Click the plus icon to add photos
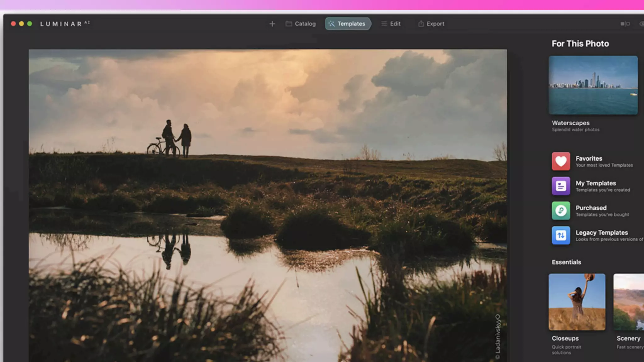 click(x=272, y=24)
